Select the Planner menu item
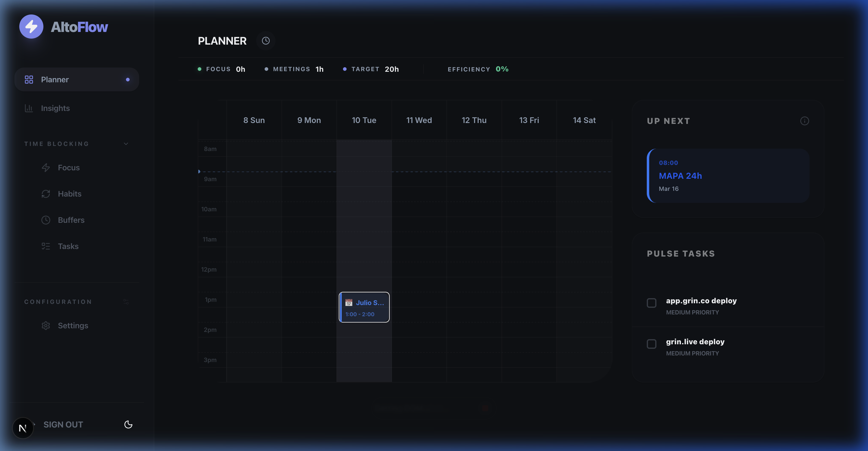Image resolution: width=868 pixels, height=451 pixels. [55, 80]
